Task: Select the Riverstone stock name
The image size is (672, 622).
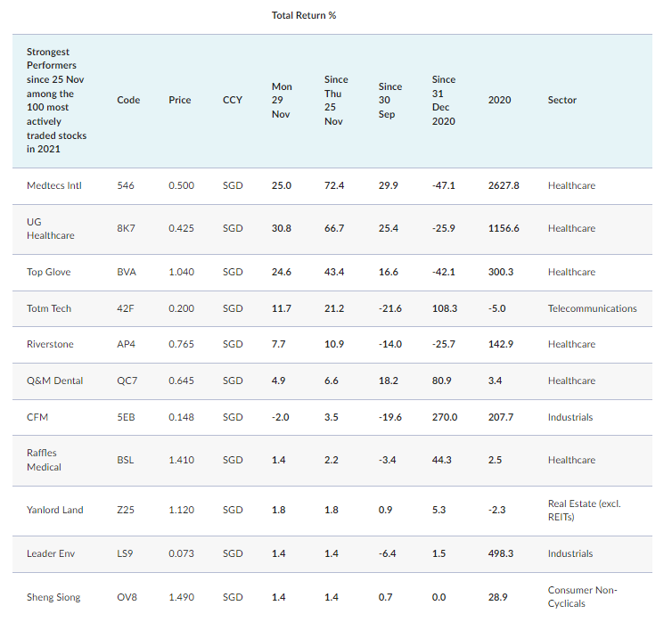Action: point(50,344)
